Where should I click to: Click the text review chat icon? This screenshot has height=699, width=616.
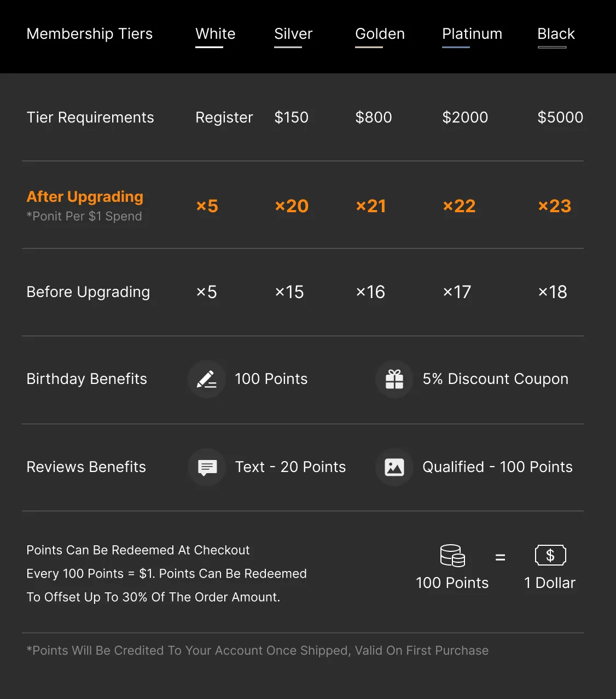coord(207,467)
